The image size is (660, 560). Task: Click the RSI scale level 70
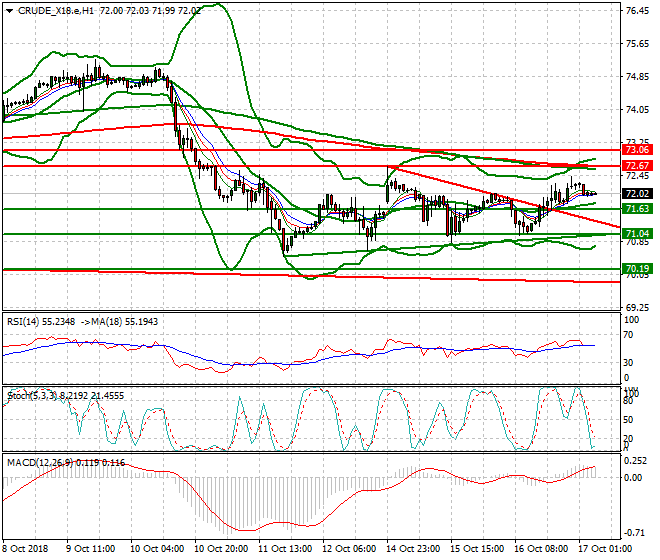click(x=628, y=335)
